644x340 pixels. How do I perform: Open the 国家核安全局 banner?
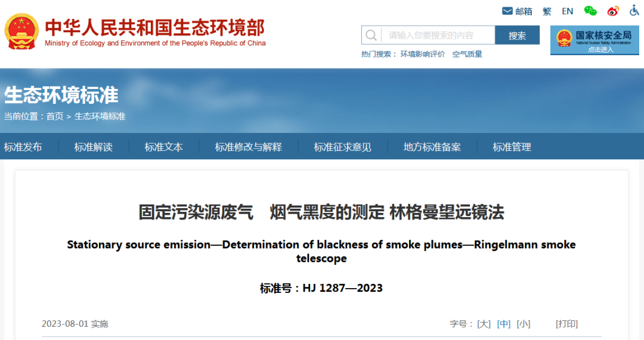coord(595,40)
